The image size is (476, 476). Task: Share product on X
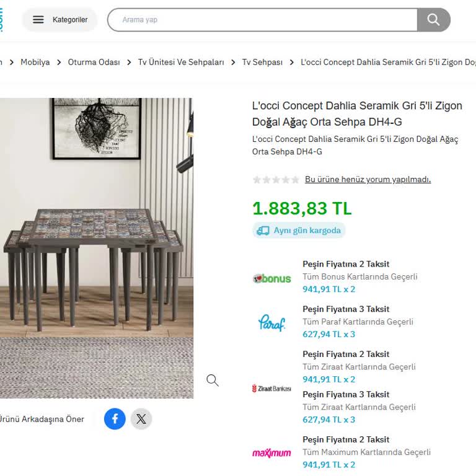click(141, 419)
